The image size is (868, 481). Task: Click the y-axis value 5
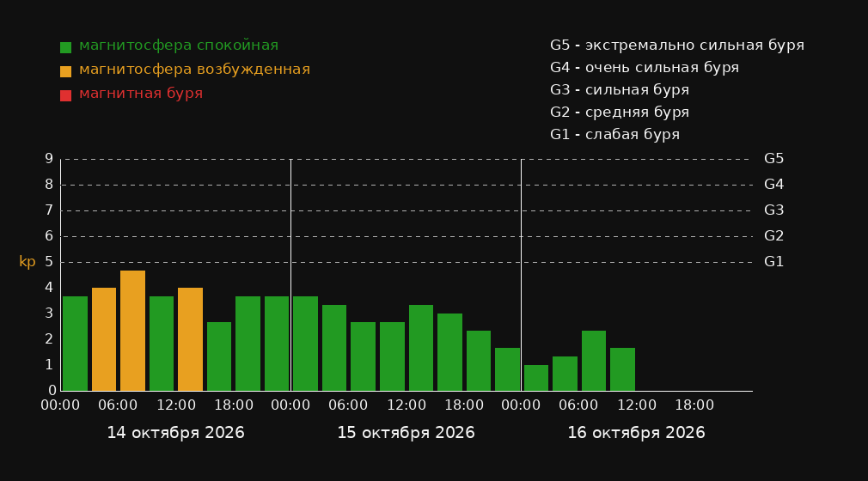pyautogui.click(x=49, y=262)
